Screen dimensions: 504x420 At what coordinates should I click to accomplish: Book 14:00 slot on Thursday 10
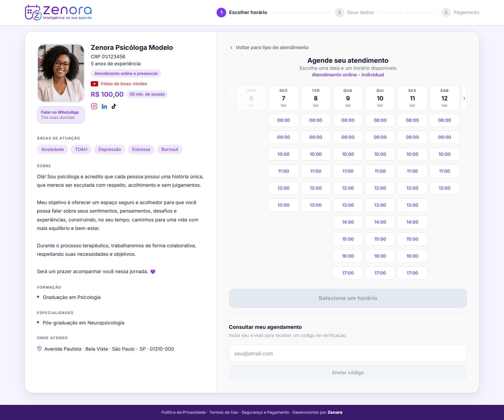coord(380,222)
